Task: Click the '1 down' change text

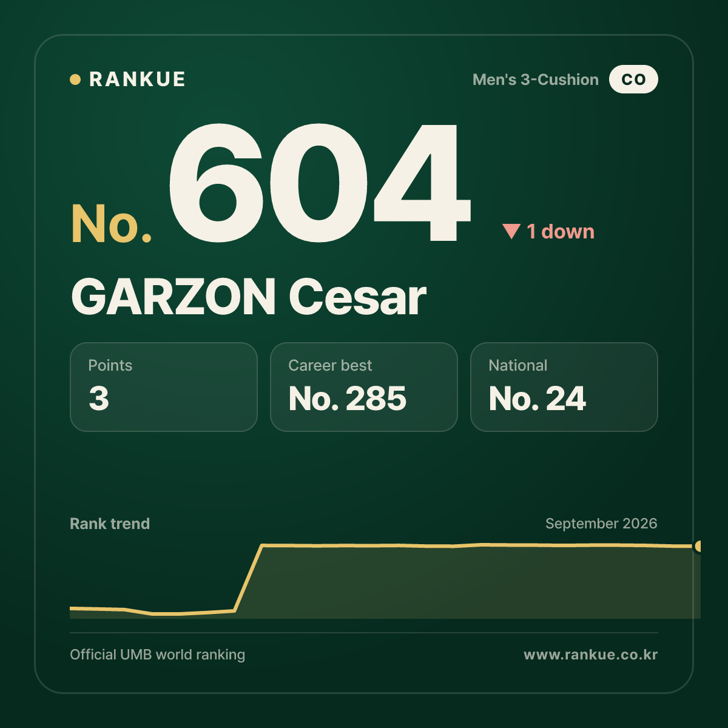Action: click(561, 232)
